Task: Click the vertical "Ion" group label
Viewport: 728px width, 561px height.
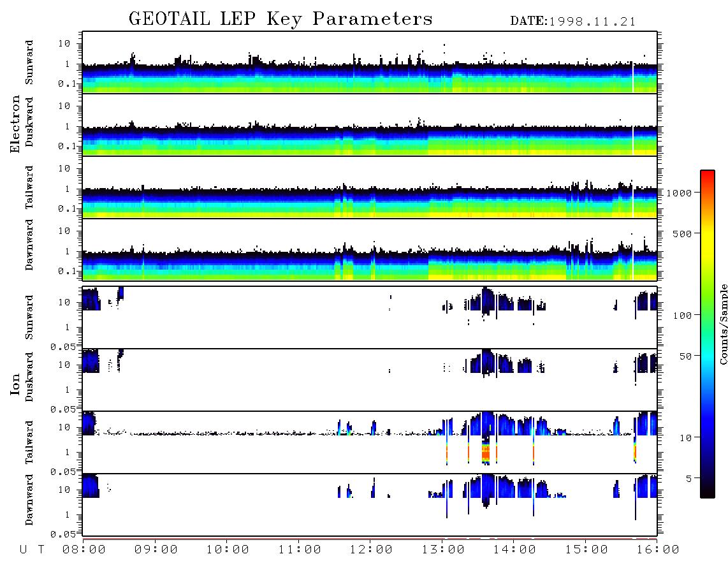Action: (15, 384)
